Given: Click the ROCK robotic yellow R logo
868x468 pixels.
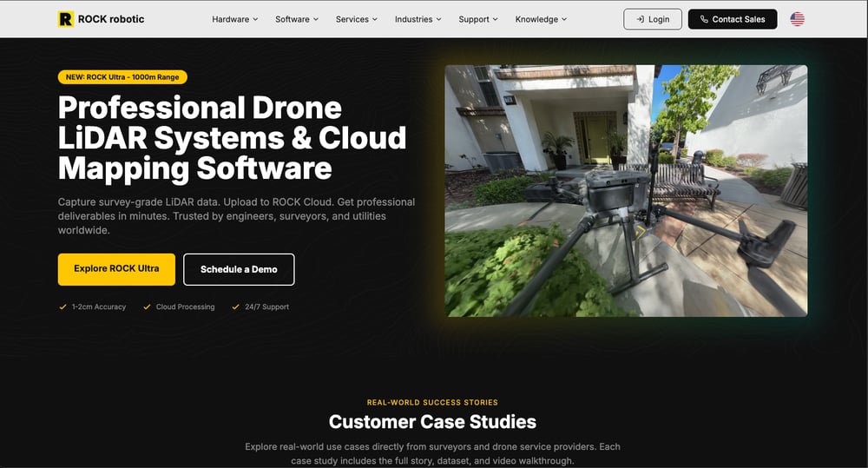Looking at the screenshot, I should (65, 19).
